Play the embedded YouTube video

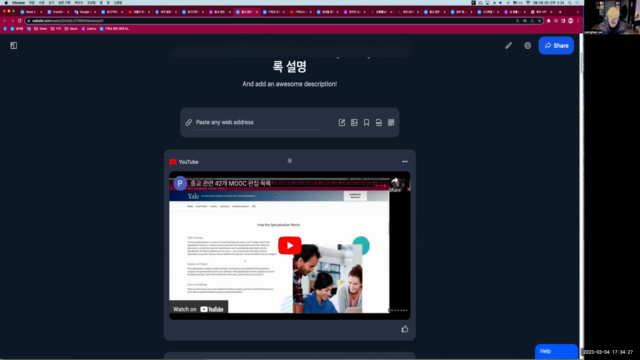tap(290, 245)
